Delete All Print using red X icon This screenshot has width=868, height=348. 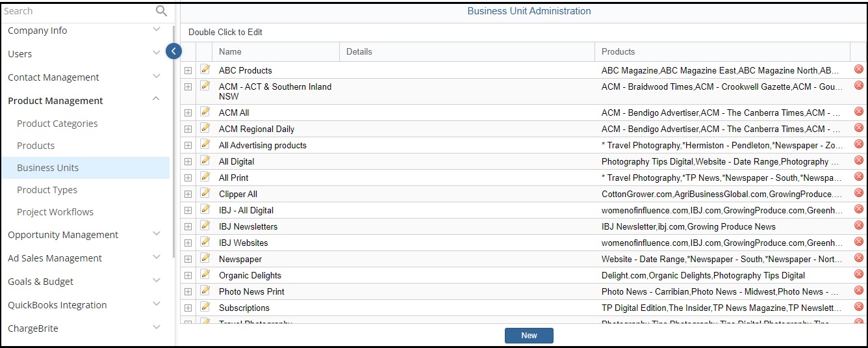859,176
